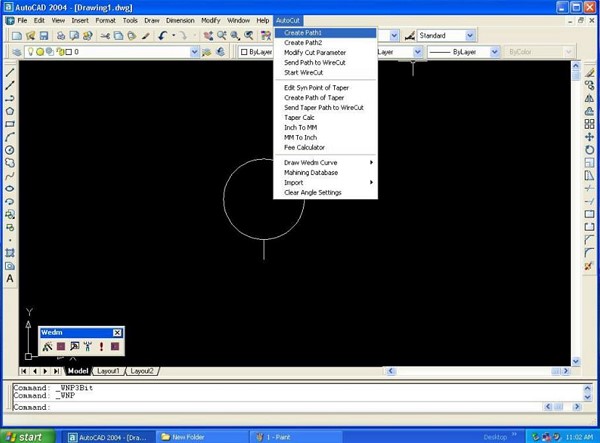Select the Line tool in Draw toolbar
The height and width of the screenshot is (443, 600).
(10, 72)
